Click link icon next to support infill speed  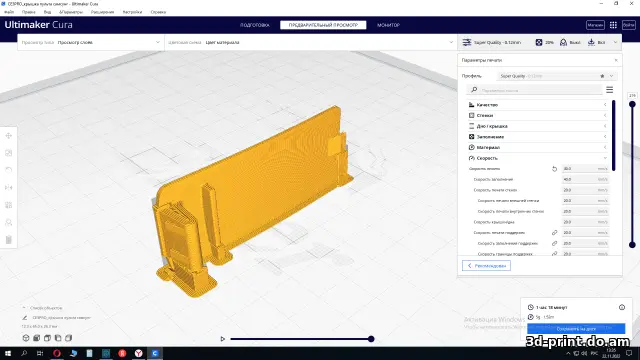point(554,243)
